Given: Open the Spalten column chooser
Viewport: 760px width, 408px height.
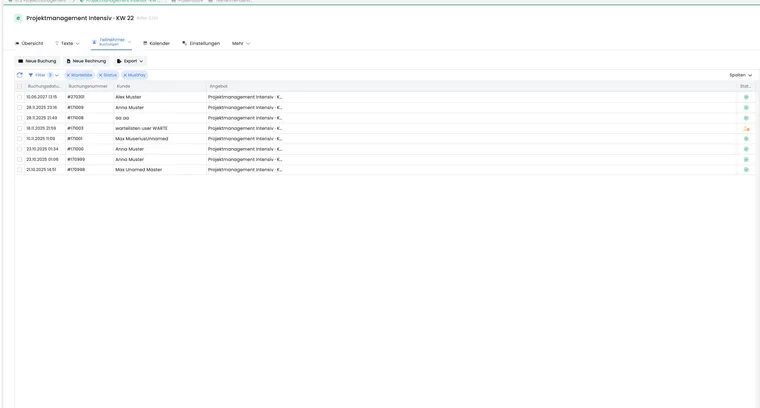Looking at the screenshot, I should point(741,75).
